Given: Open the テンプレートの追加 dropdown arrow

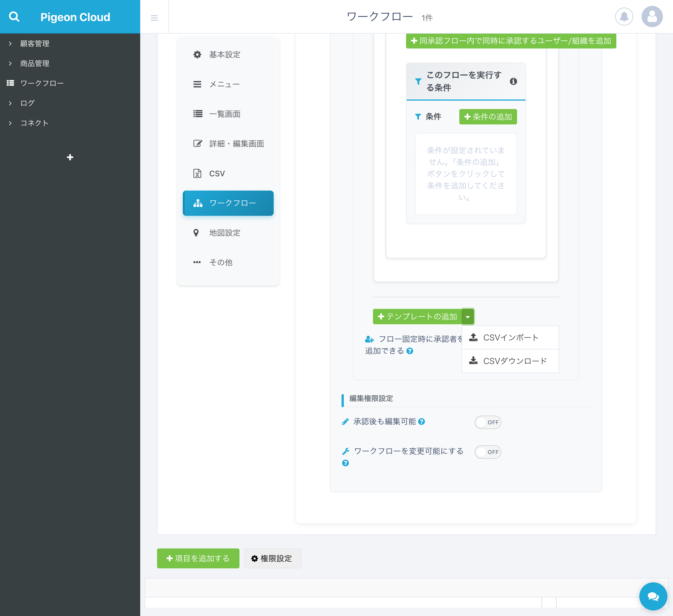Looking at the screenshot, I should pos(468,317).
